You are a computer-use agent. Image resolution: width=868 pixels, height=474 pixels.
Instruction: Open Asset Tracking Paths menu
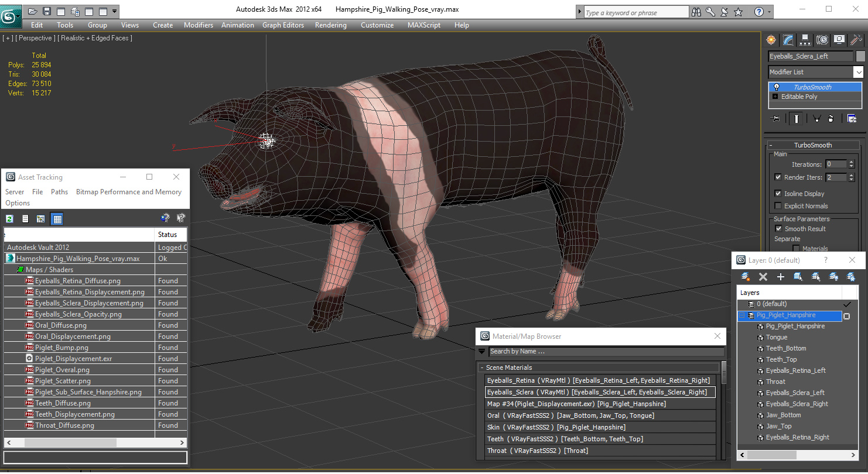click(59, 192)
